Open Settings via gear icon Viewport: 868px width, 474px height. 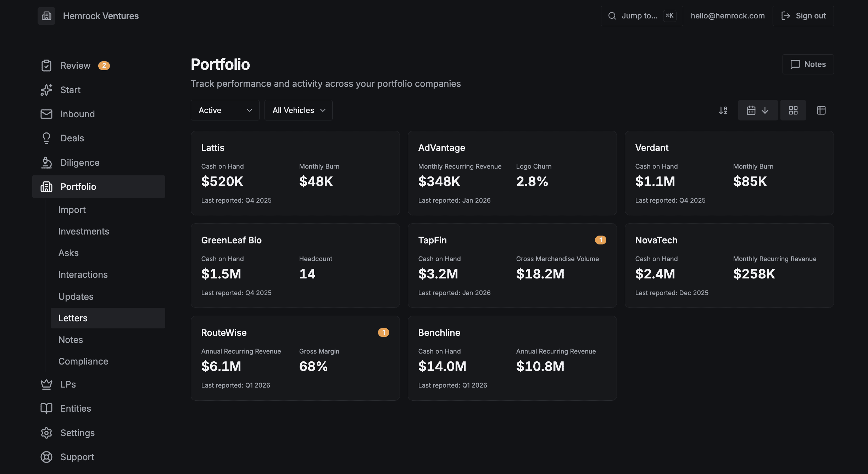coord(46,433)
